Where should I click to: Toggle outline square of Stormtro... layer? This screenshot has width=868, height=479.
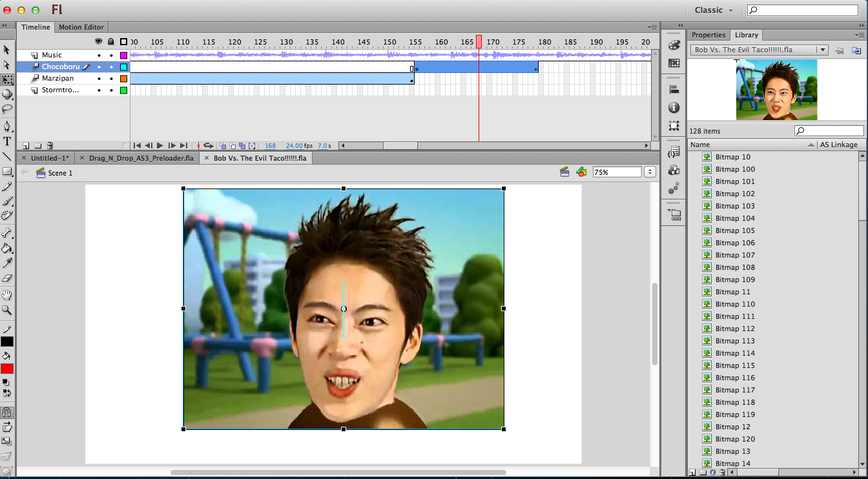123,90
